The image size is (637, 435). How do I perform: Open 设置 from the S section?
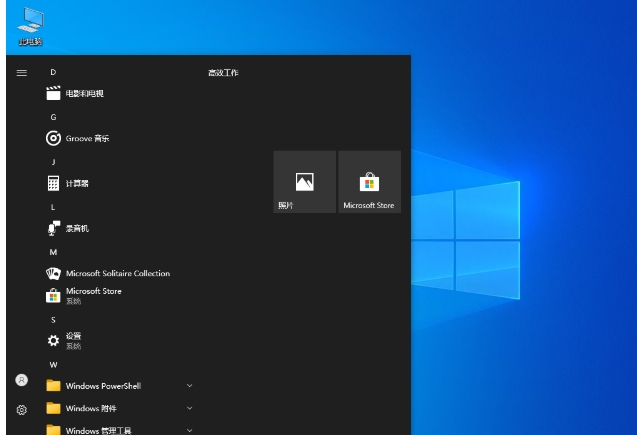click(73, 340)
